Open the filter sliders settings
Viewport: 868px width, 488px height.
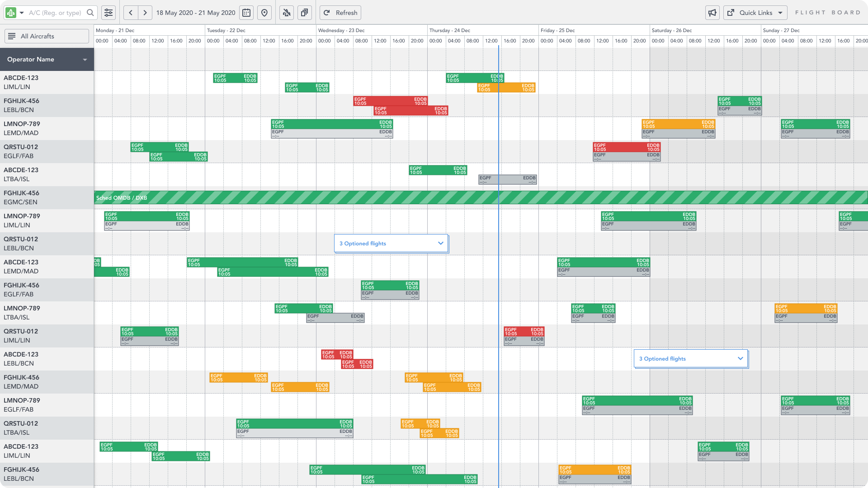click(108, 13)
